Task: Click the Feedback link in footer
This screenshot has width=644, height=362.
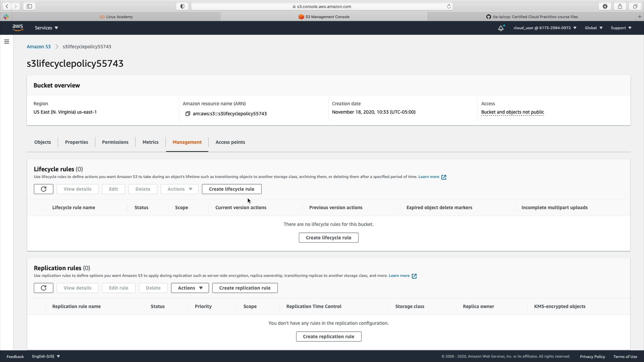Action: (15, 356)
